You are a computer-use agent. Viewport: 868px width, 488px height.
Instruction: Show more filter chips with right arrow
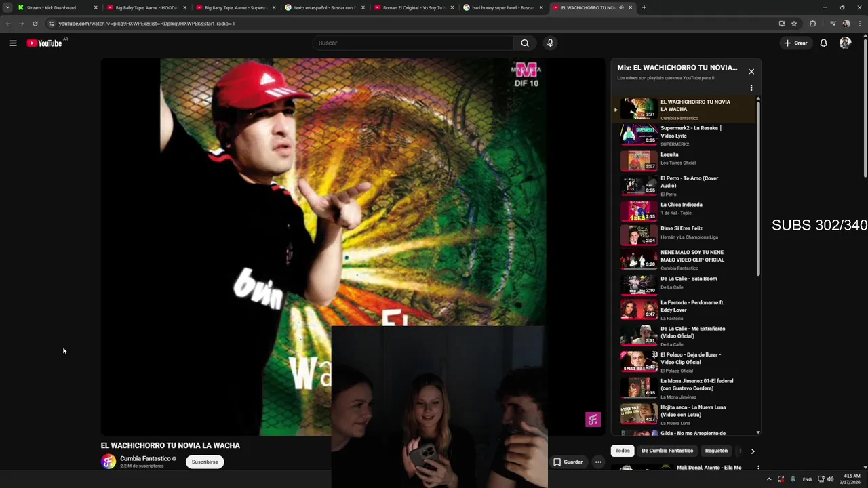click(752, 451)
